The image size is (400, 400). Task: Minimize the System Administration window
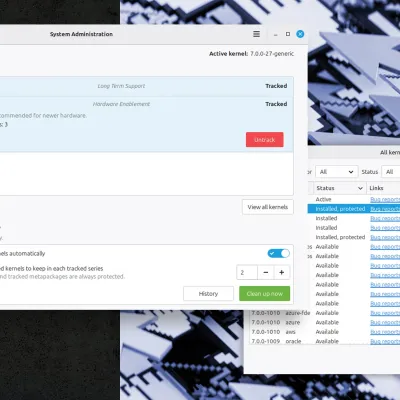275,34
